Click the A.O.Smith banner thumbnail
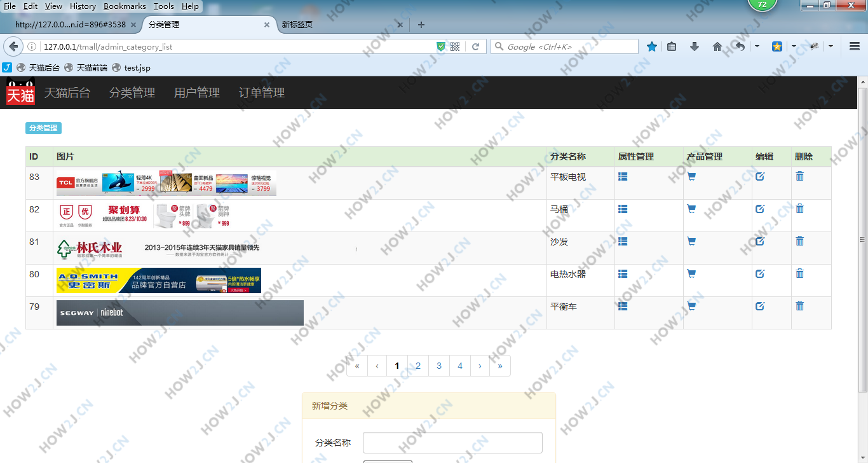868x463 pixels. pyautogui.click(x=159, y=280)
